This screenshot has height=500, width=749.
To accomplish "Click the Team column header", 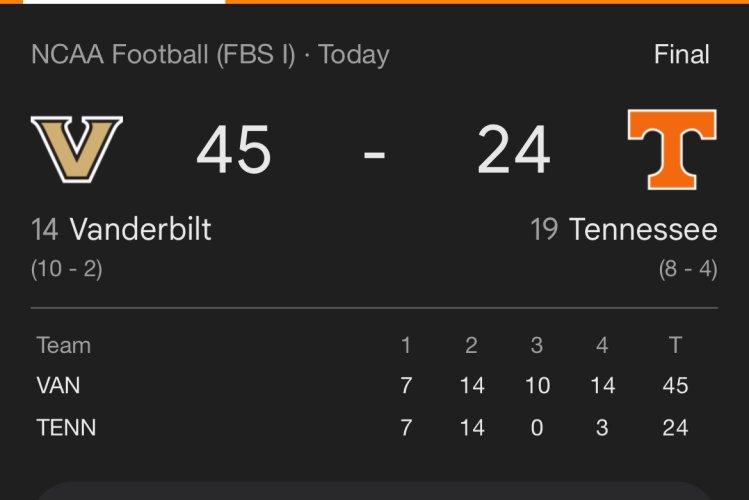I will coord(63,345).
